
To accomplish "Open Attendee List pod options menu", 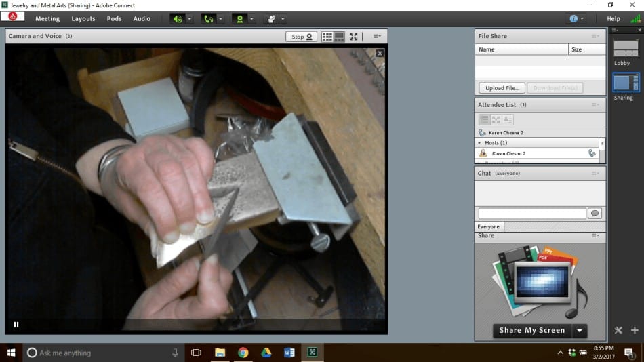I will tap(595, 105).
